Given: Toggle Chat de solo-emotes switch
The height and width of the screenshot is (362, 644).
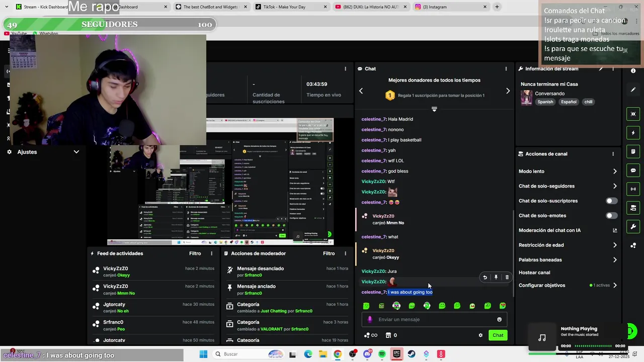Looking at the screenshot, I should pos(611,216).
